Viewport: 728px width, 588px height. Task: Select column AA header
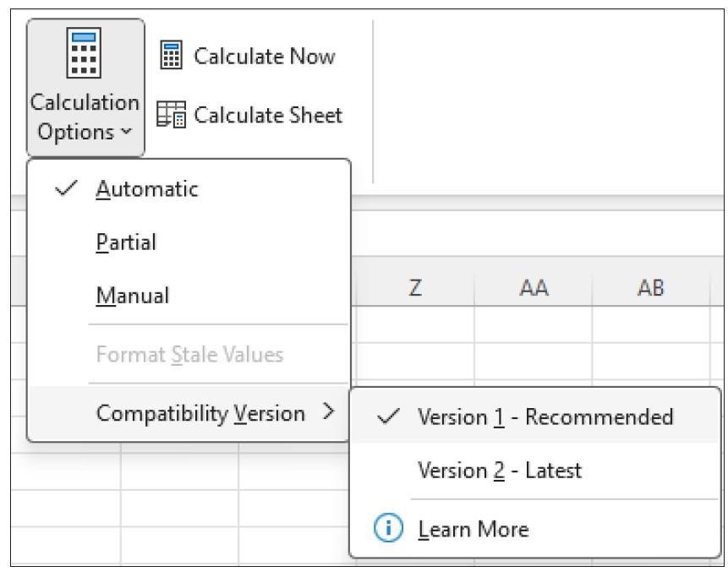coord(534,288)
